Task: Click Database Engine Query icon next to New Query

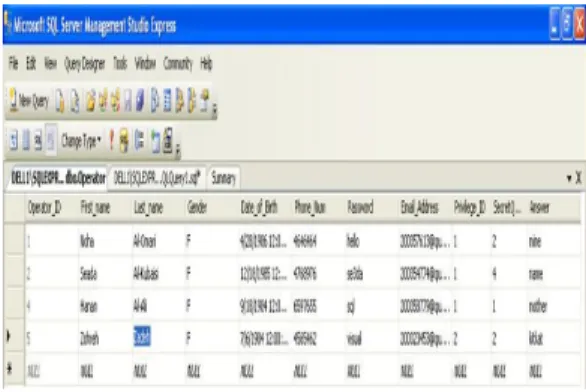Action: 60,101
